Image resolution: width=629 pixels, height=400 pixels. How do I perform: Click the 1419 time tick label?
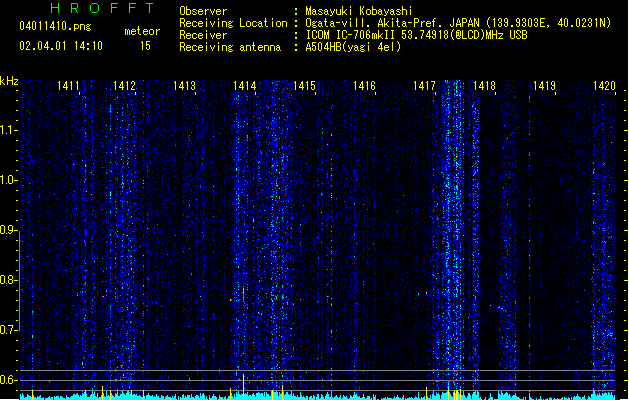coord(544,86)
